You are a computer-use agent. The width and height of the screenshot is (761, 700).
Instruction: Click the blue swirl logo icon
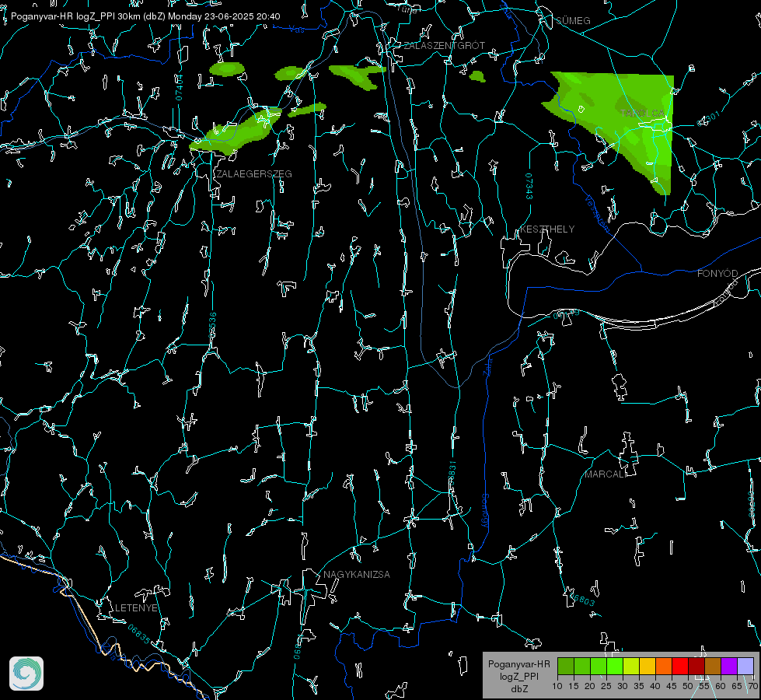click(x=26, y=674)
